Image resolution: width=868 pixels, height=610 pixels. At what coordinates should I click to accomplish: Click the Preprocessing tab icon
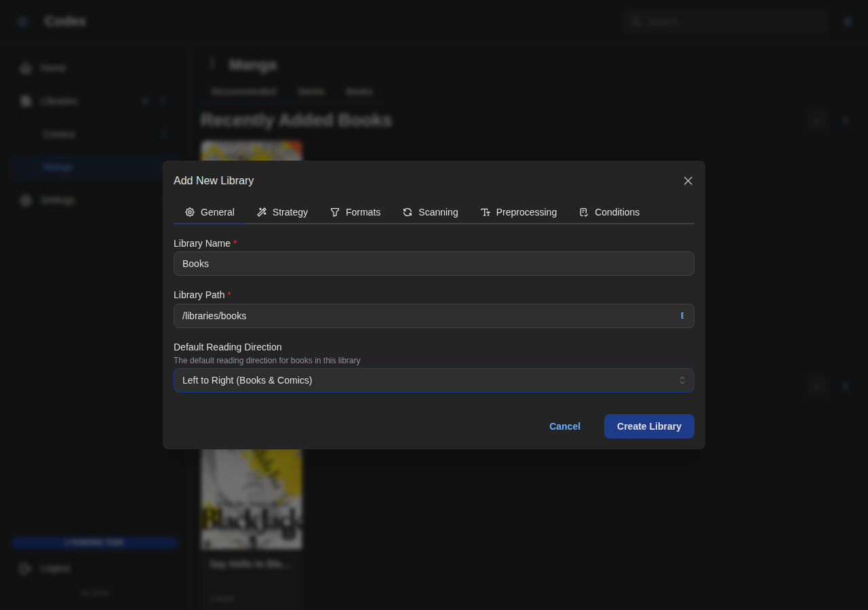pyautogui.click(x=486, y=212)
